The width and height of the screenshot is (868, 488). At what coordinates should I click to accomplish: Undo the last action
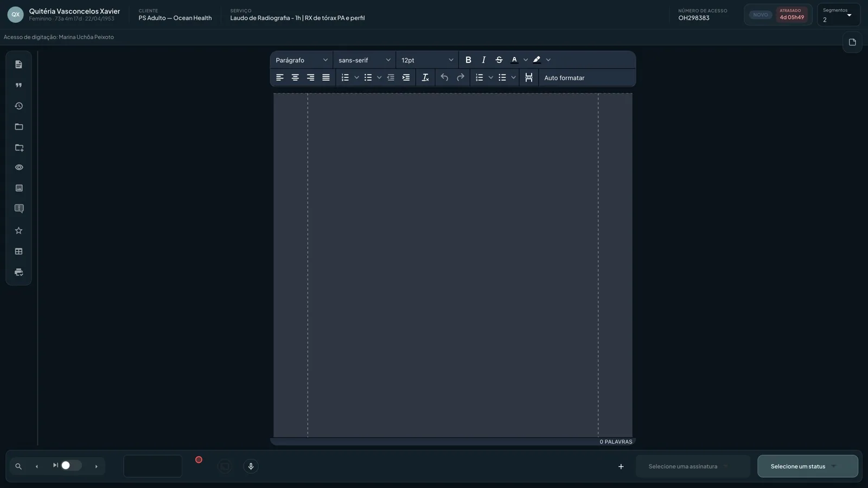coord(444,78)
